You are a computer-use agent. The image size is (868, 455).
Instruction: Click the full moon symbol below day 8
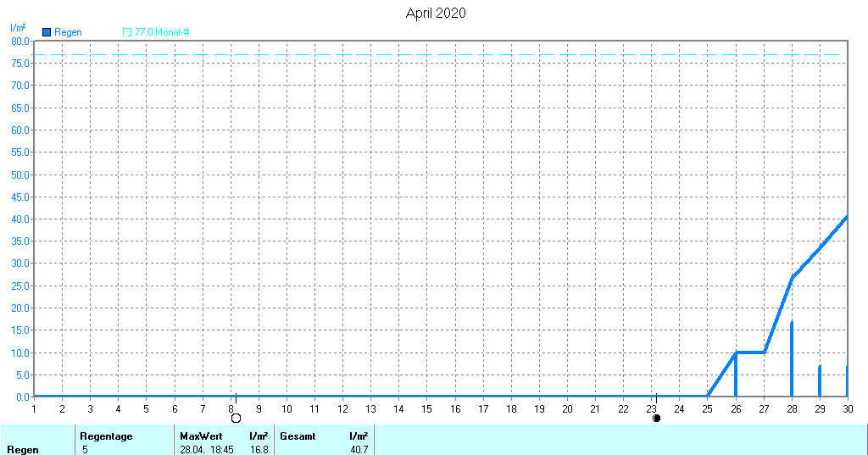236,418
